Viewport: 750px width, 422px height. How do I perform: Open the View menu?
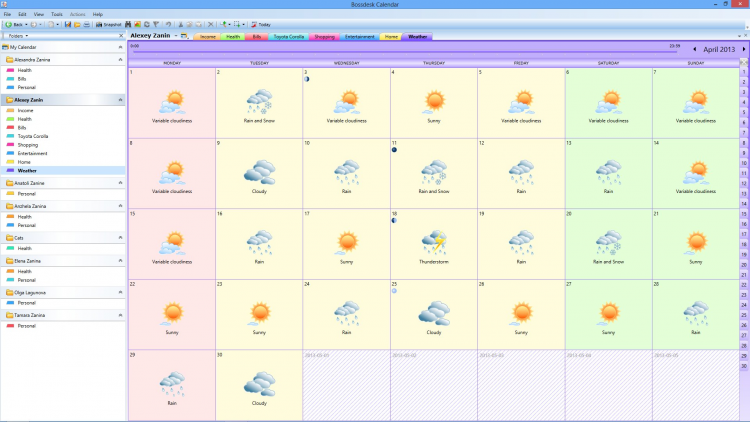coord(39,14)
